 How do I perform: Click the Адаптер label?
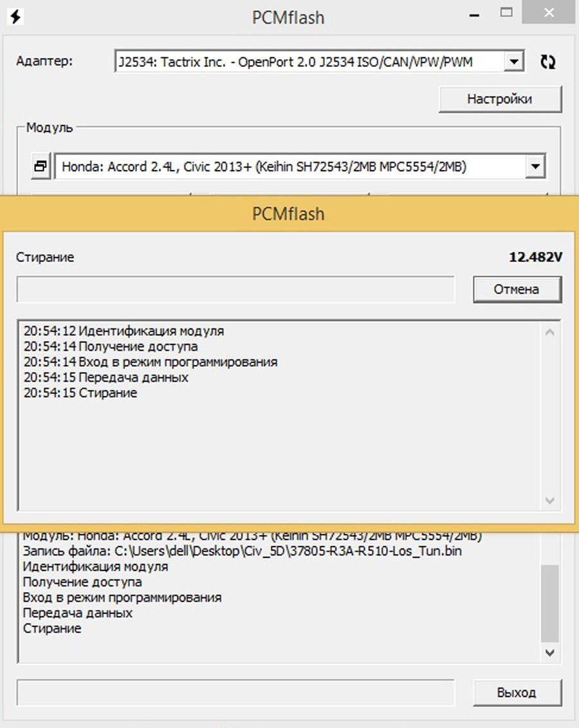pyautogui.click(x=44, y=61)
